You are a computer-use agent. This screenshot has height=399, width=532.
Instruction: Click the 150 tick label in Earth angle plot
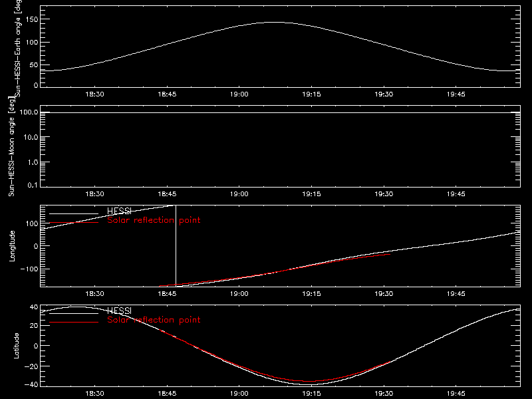tap(32, 19)
